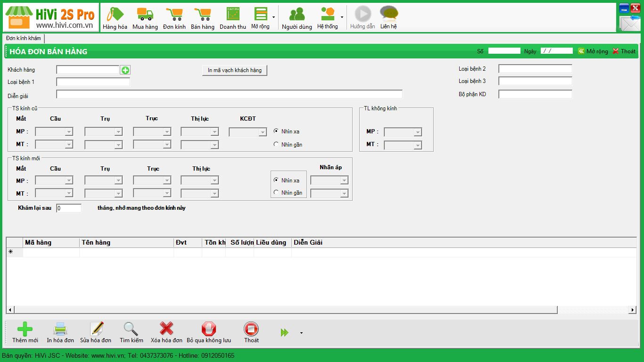Select Nhìn xa in TS kính cũ
This screenshot has height=362, width=644.
point(276,131)
